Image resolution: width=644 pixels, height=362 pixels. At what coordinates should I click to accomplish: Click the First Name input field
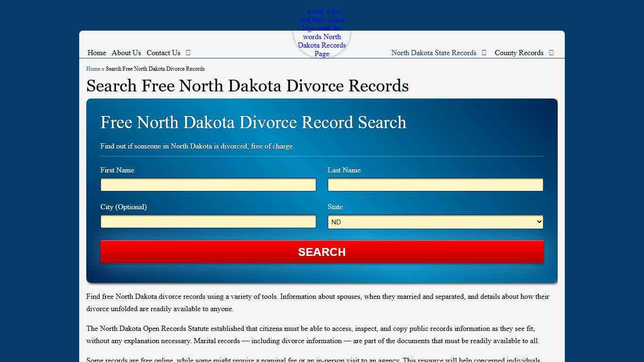coord(208,184)
